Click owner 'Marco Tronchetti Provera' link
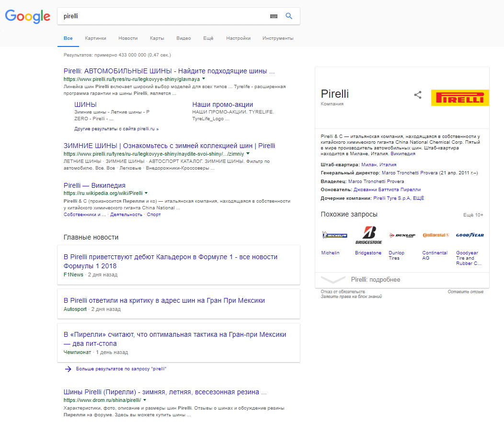504x423 pixels. tap(376, 181)
